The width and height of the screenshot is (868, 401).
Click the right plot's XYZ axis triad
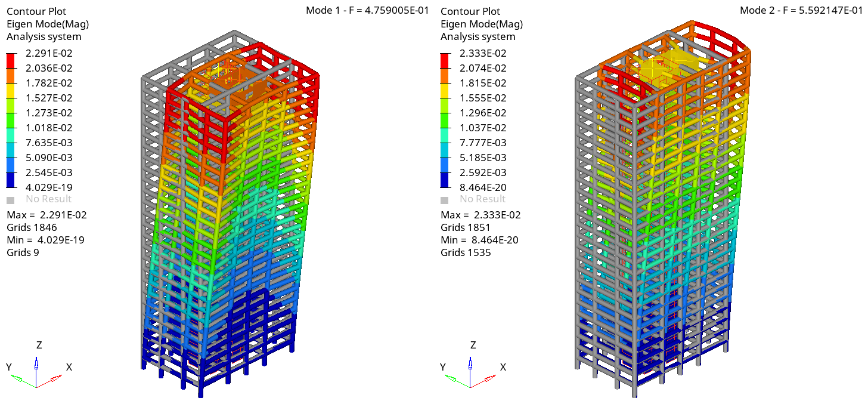point(470,372)
